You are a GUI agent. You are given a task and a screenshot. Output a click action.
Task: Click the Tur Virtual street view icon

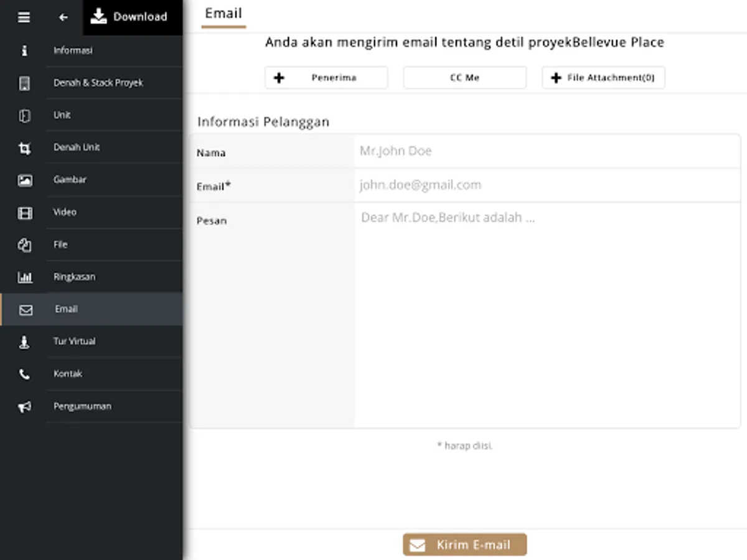point(24,342)
